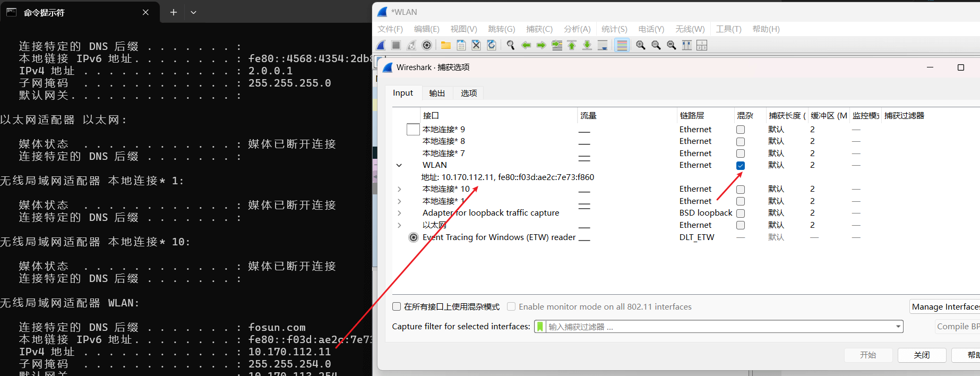Open the 工具(T) menu
980x376 pixels.
[x=728, y=29]
